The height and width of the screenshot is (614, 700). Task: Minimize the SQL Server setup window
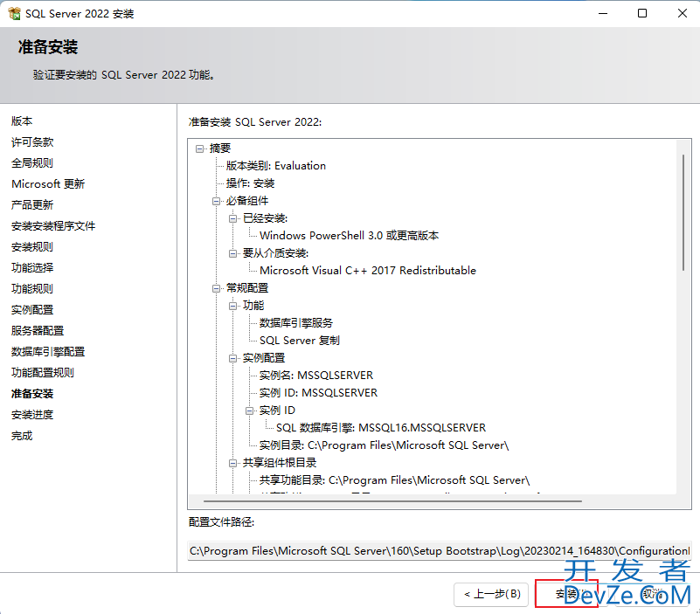(x=603, y=13)
